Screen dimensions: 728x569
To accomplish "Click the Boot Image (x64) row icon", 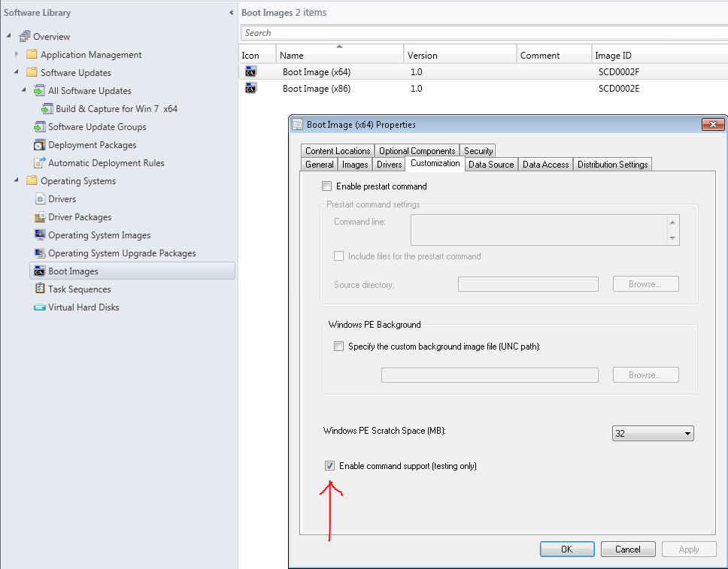I will point(250,71).
